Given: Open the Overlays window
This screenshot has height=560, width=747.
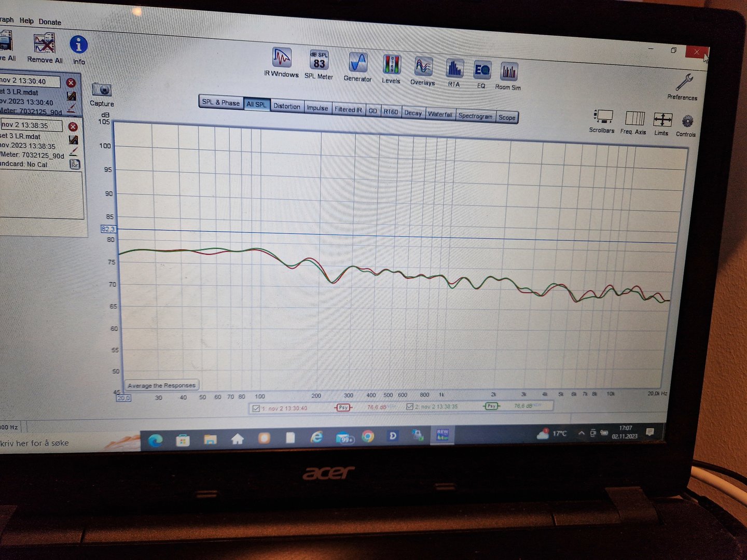Looking at the screenshot, I should 423,71.
